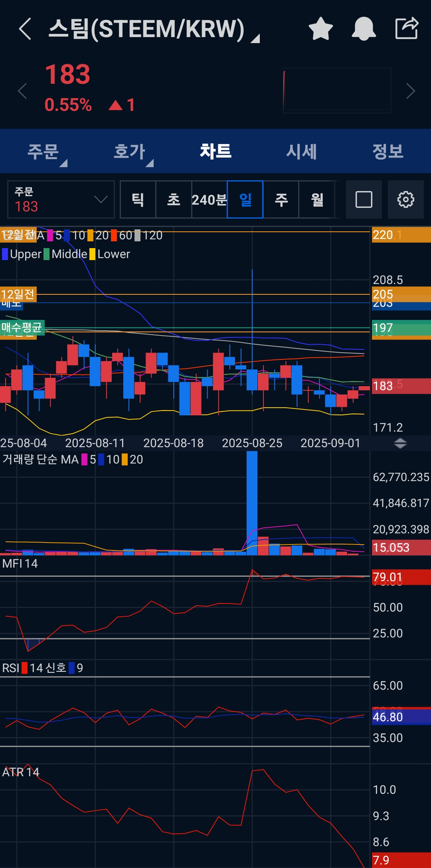431x868 pixels.
Task: Tap the large 183 current price
Action: (x=68, y=75)
